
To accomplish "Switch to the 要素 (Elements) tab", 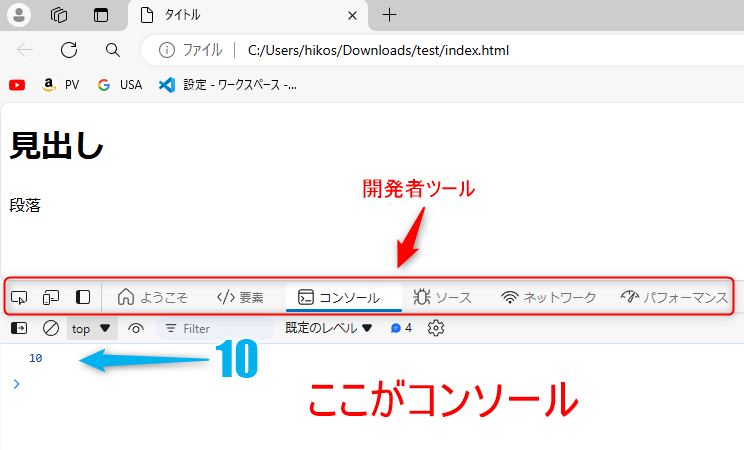I will [240, 297].
